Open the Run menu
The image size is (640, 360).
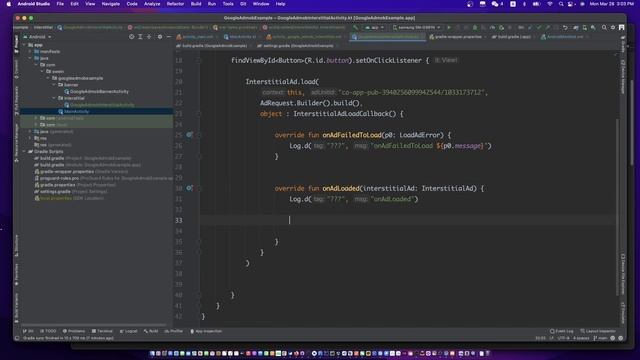coord(211,4)
